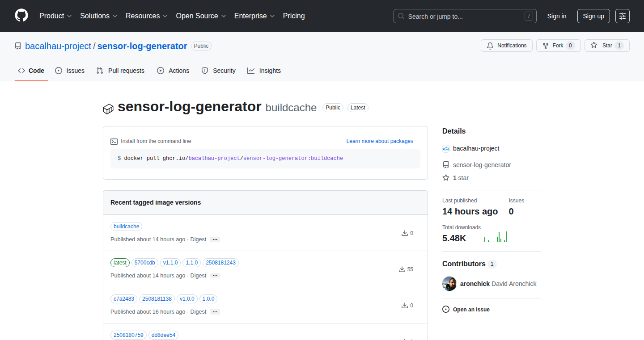
Task: Click the 'Open an issue' link
Action: pyautogui.click(x=471, y=310)
